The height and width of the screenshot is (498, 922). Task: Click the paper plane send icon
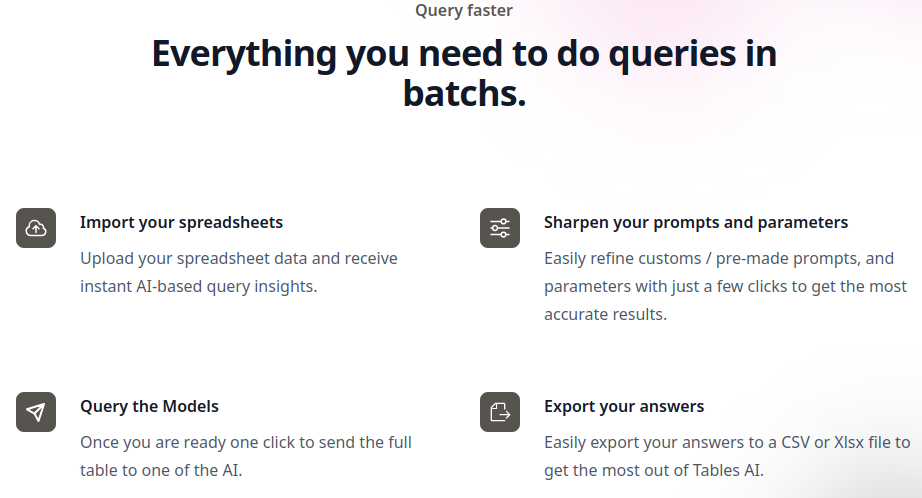(x=36, y=412)
